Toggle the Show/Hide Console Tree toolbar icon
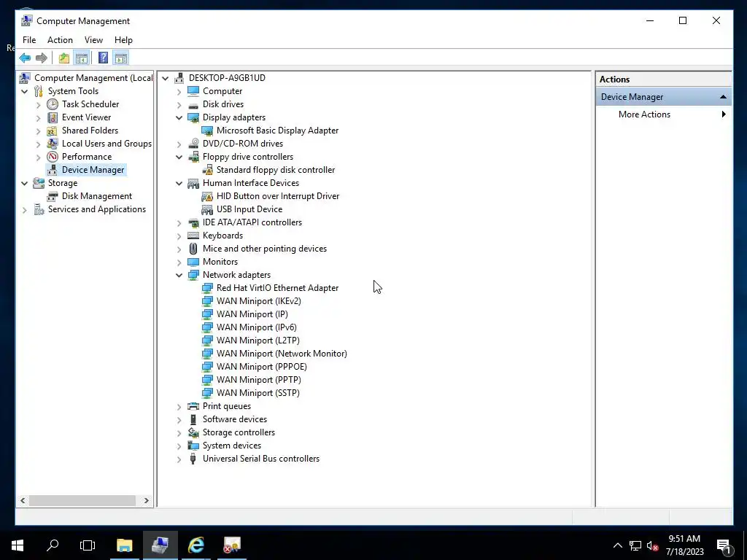 [82, 58]
